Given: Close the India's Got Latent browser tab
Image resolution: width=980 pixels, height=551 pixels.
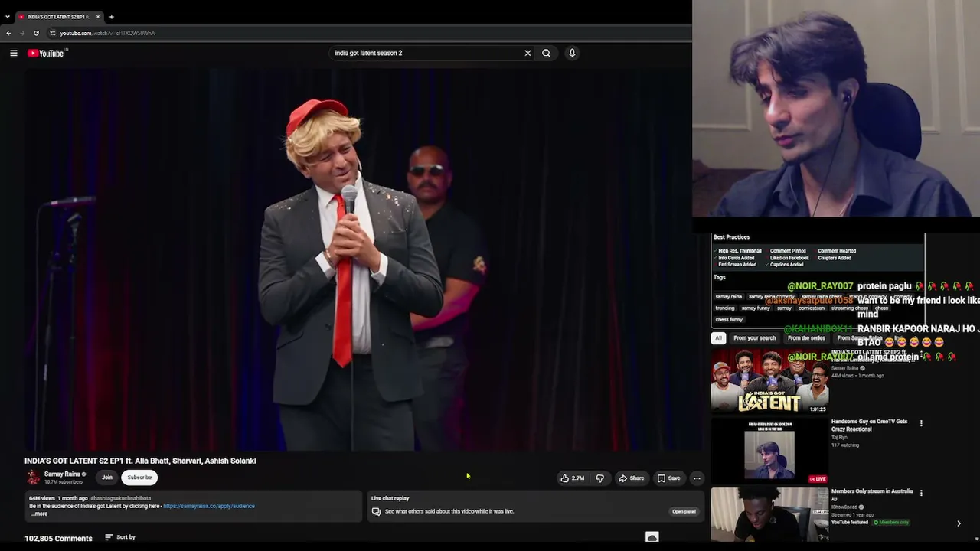Looking at the screenshot, I should click(x=98, y=16).
